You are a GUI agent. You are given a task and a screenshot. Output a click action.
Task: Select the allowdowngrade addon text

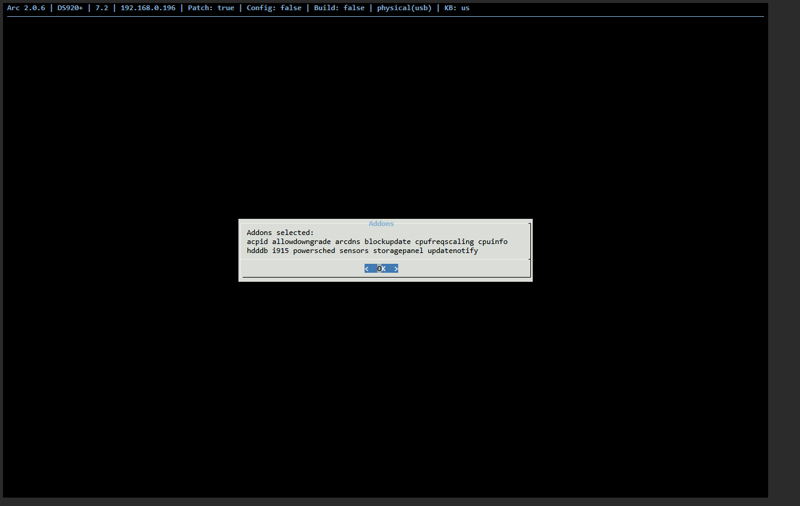[x=301, y=242]
